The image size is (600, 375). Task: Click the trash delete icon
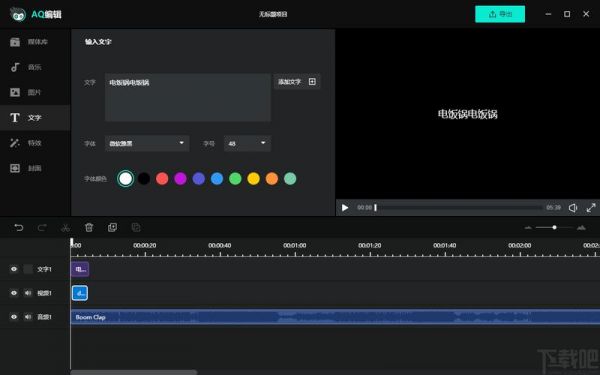[x=89, y=228]
